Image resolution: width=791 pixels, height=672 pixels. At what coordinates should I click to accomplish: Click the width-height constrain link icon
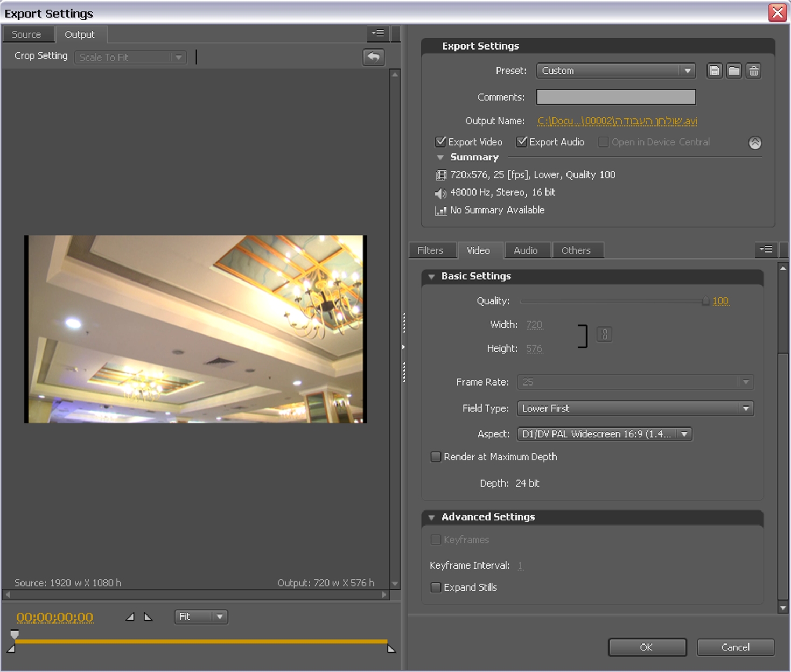[604, 334]
